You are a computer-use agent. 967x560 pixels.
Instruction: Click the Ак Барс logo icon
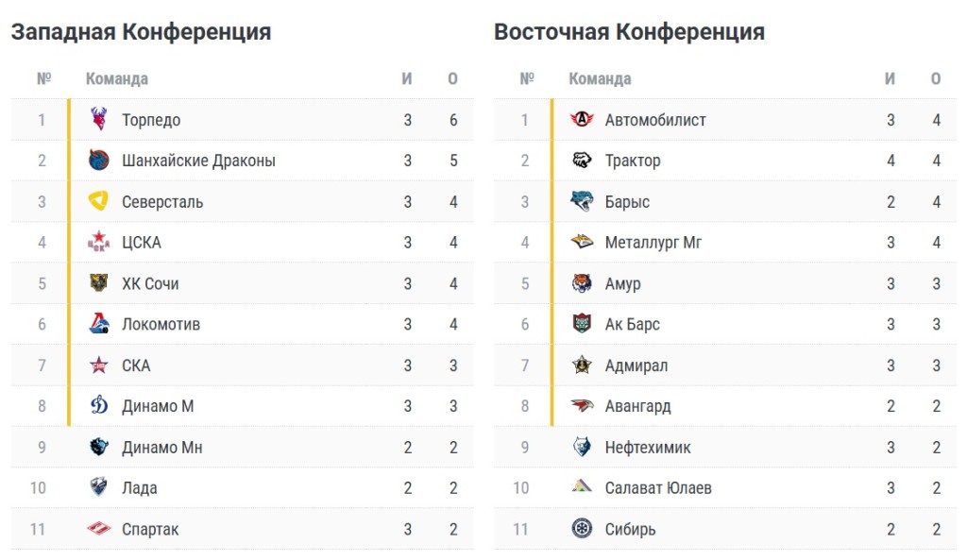click(x=582, y=324)
